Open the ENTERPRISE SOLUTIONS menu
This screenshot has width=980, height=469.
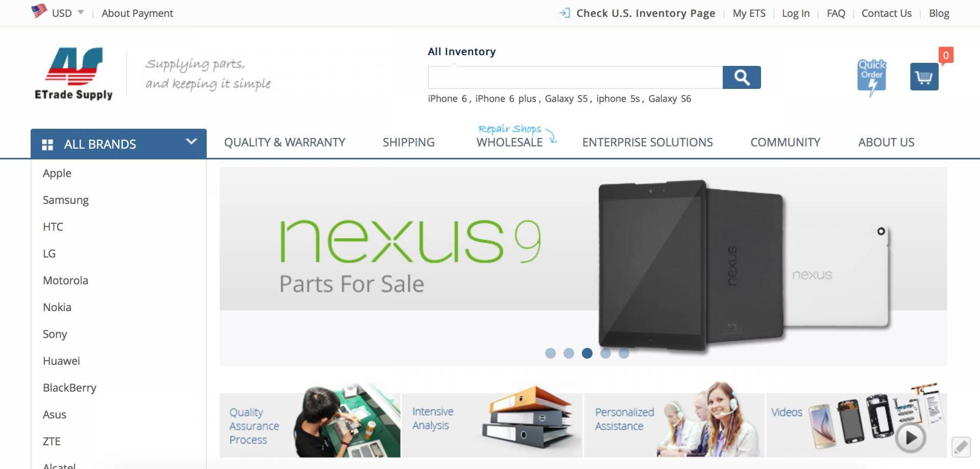pos(648,143)
